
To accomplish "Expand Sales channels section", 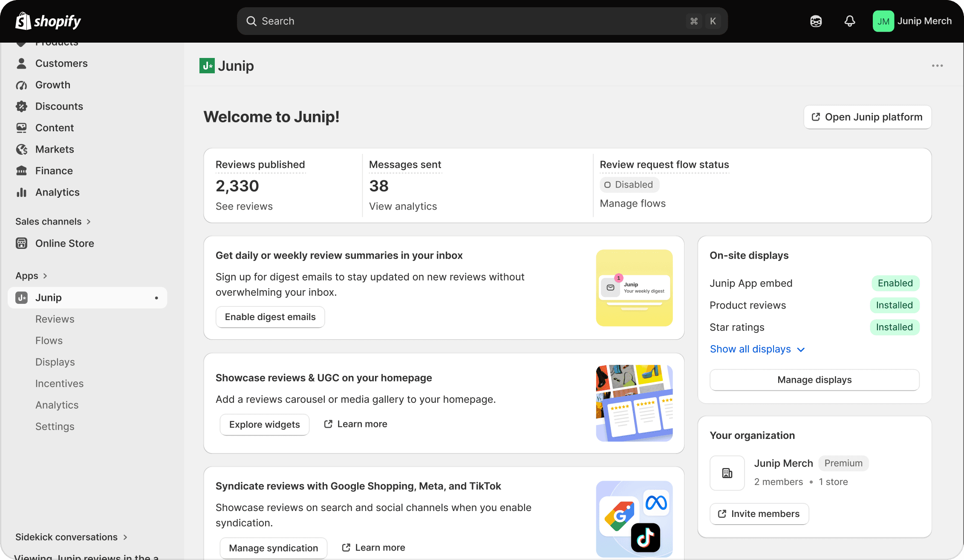I will pyautogui.click(x=53, y=222).
